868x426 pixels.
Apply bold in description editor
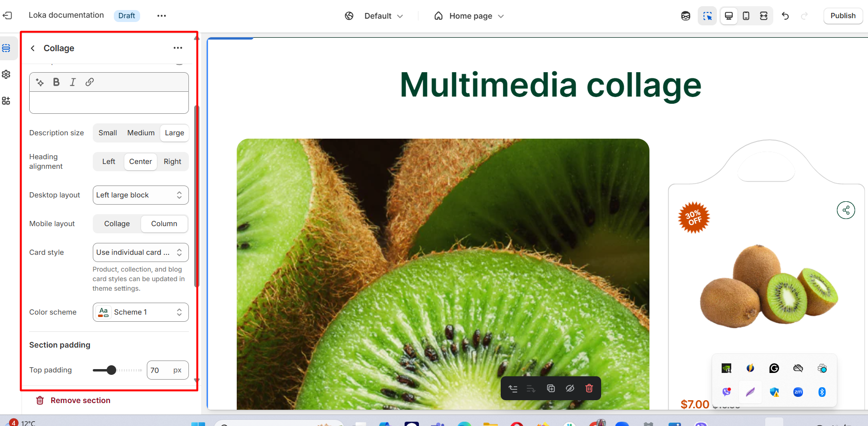pyautogui.click(x=56, y=82)
